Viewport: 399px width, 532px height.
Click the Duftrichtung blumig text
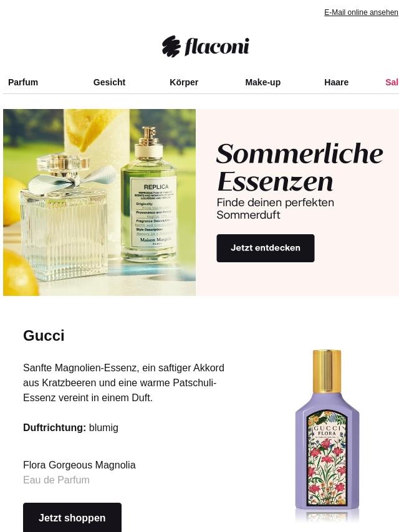tap(70, 427)
